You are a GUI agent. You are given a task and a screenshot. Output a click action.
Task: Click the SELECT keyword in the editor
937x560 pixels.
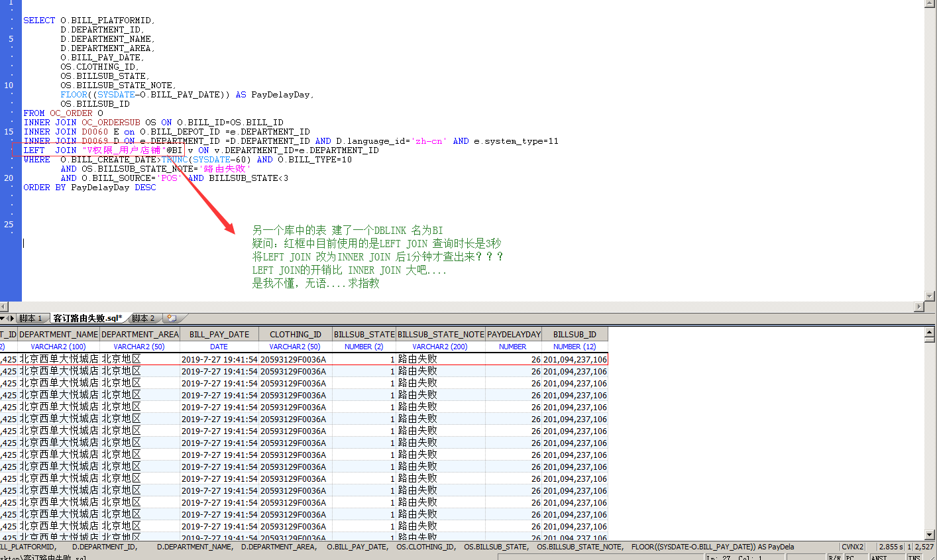tap(39, 21)
